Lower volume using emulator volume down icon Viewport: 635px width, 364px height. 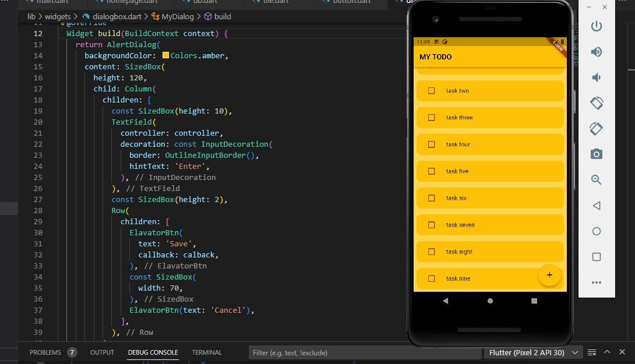(596, 77)
